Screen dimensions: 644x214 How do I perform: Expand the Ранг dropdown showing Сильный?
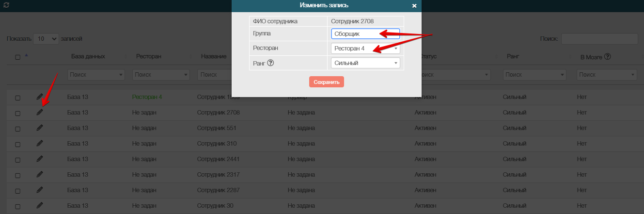[365, 63]
